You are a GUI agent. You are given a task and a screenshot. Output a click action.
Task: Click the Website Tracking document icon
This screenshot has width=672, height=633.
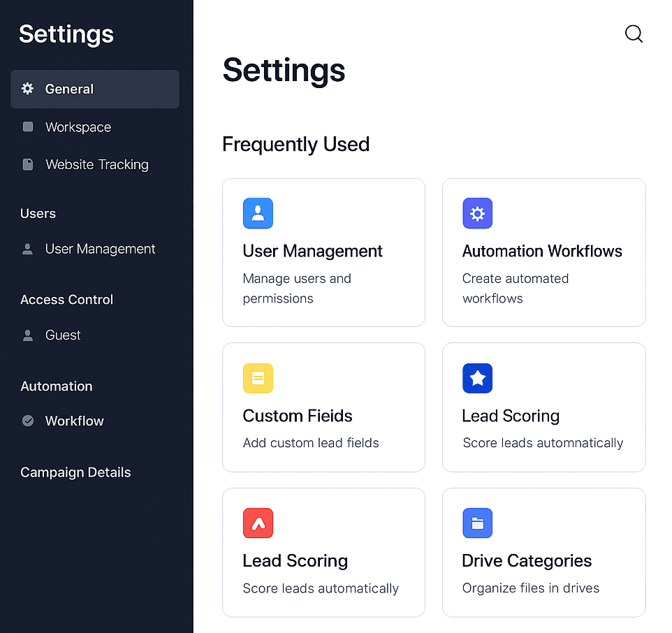pos(27,164)
